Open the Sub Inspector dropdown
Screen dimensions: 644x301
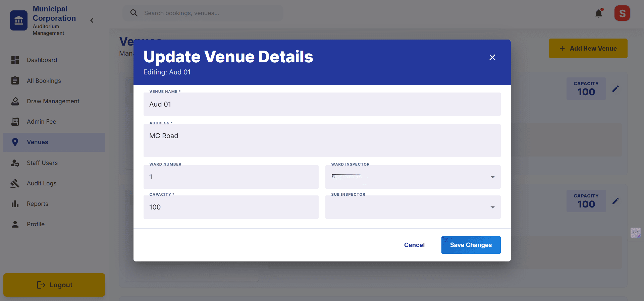click(x=413, y=207)
